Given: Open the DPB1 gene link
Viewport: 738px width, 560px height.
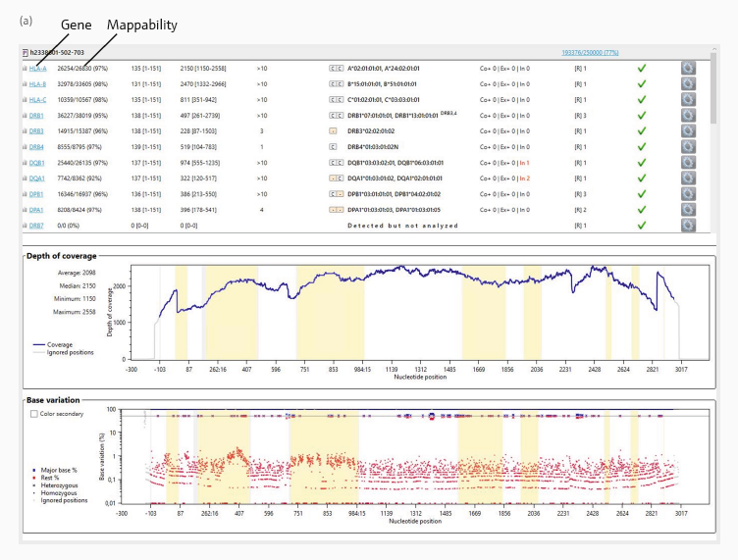Looking at the screenshot, I should (35, 194).
